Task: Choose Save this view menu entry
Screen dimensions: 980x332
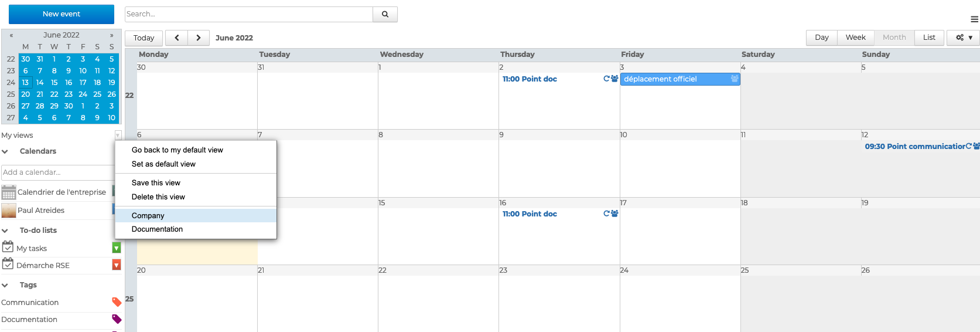Action: click(156, 183)
